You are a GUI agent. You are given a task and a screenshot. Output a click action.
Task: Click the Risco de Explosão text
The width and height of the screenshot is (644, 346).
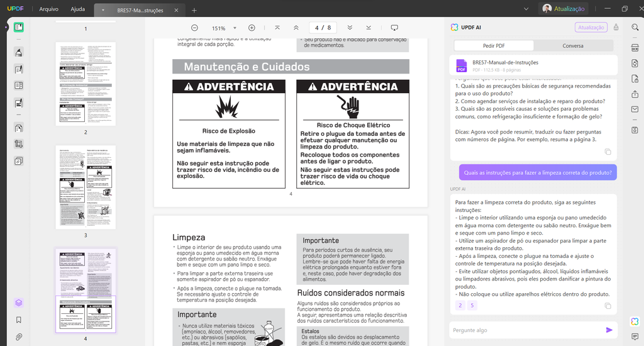229,131
